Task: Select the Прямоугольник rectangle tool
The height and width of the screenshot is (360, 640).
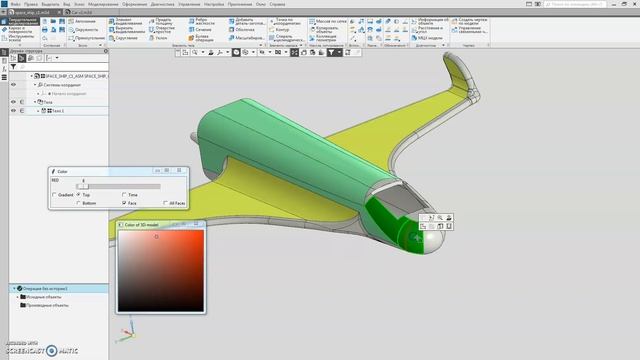Action: 87,38
